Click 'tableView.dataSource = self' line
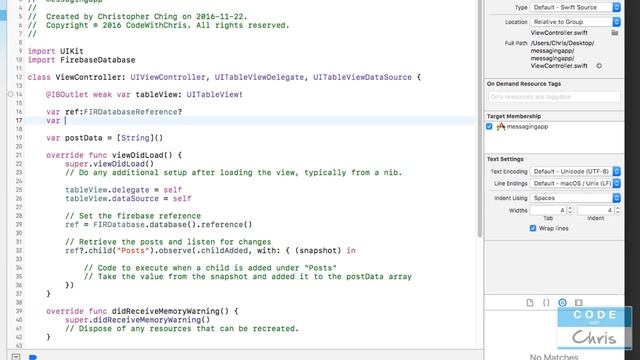 point(128,199)
